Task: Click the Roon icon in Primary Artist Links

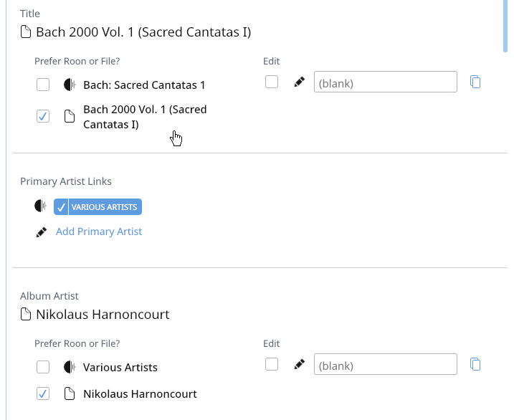Action: [x=40, y=206]
